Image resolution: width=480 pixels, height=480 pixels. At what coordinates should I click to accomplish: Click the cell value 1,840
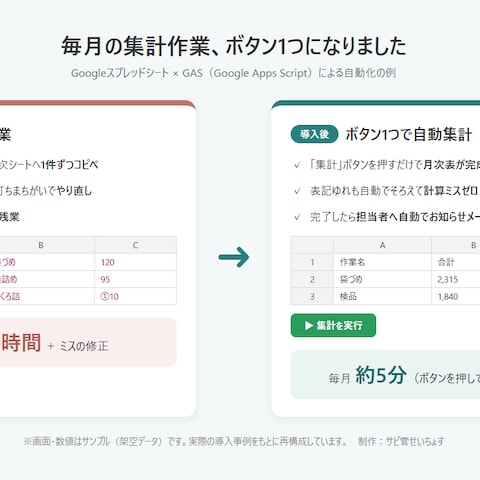[x=456, y=296]
